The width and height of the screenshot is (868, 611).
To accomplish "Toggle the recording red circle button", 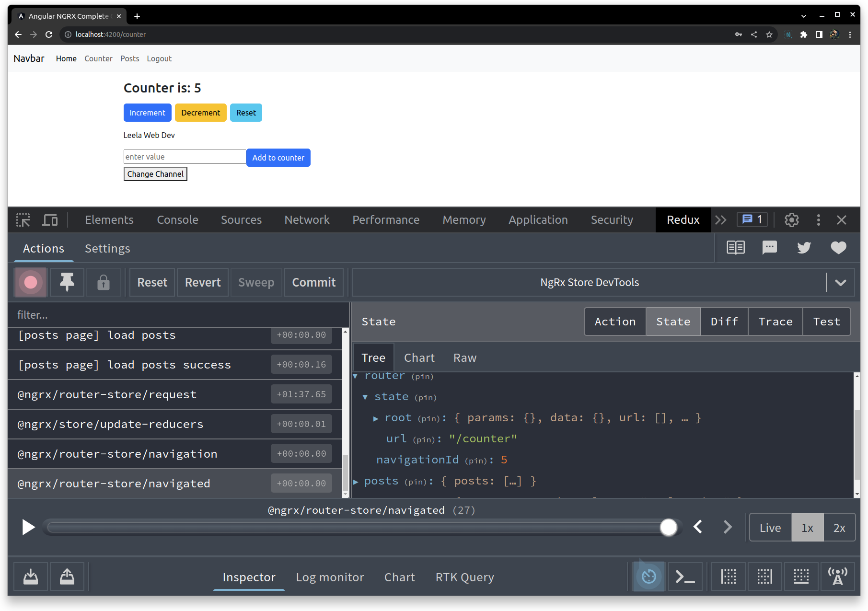I will 30,282.
